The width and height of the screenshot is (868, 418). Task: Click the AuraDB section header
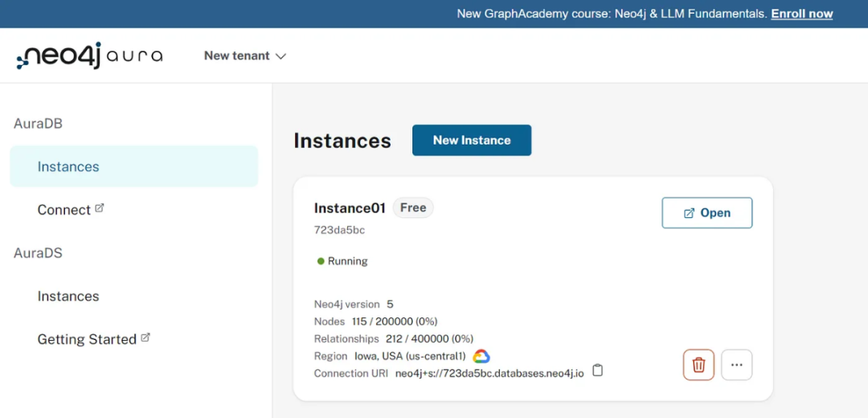coord(38,124)
